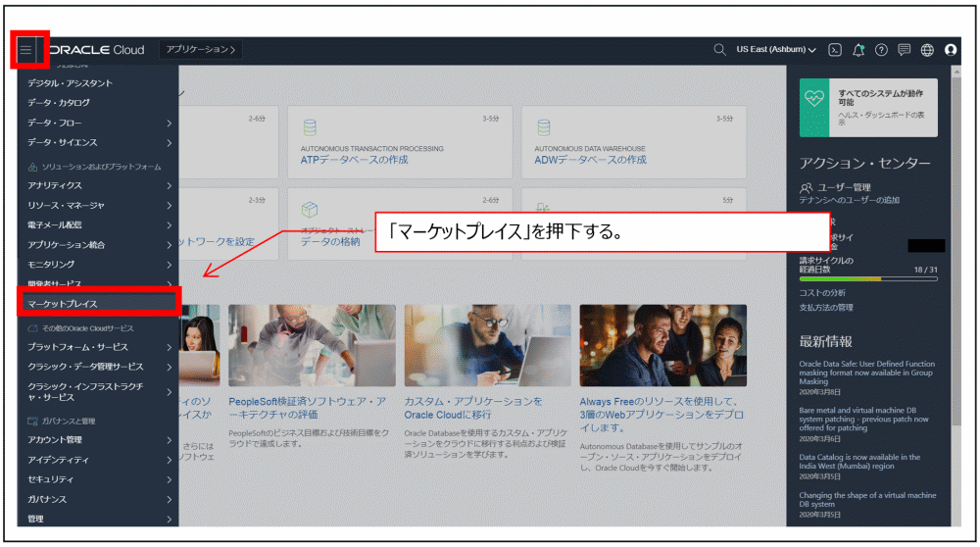
Task: Open Cloud Shell terminal icon
Action: (834, 50)
